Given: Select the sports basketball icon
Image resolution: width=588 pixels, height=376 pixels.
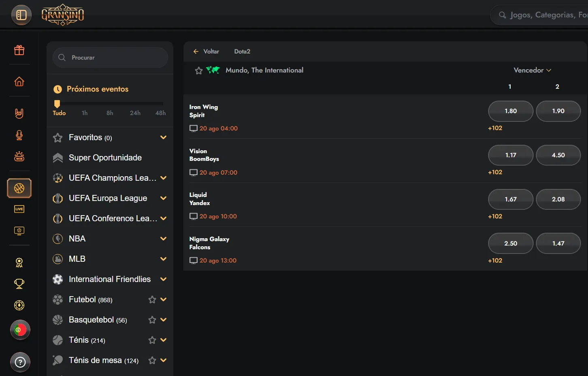Looking at the screenshot, I should coord(19,188).
